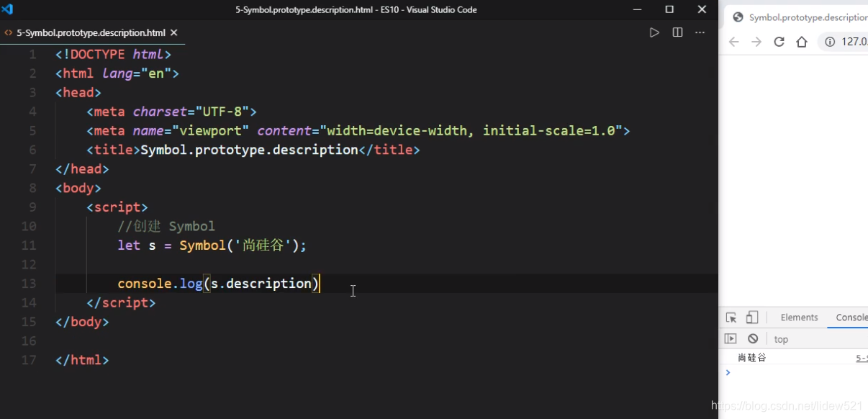Switch to the DevTools Elements tab
Image resolution: width=868 pixels, height=419 pixels.
(x=799, y=317)
